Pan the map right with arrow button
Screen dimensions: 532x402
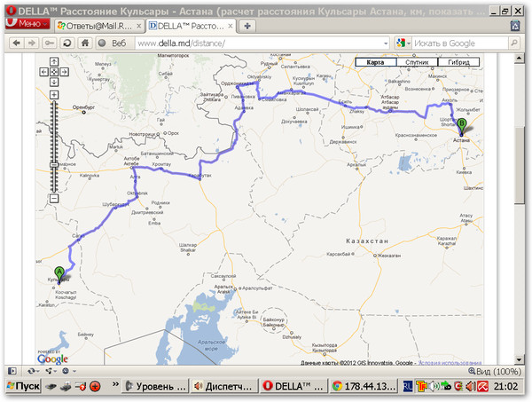tap(62, 72)
